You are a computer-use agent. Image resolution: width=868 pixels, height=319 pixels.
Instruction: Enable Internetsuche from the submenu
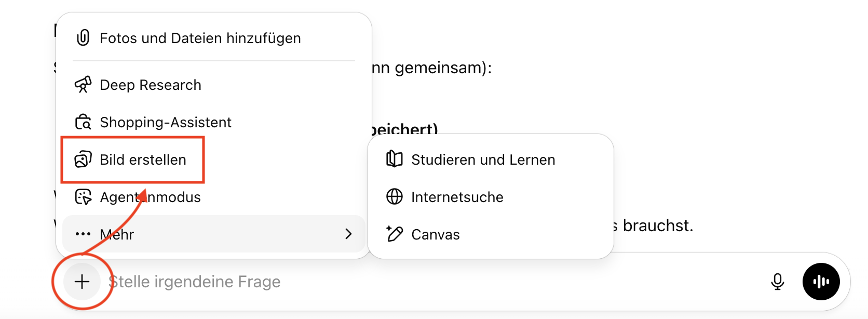(457, 197)
